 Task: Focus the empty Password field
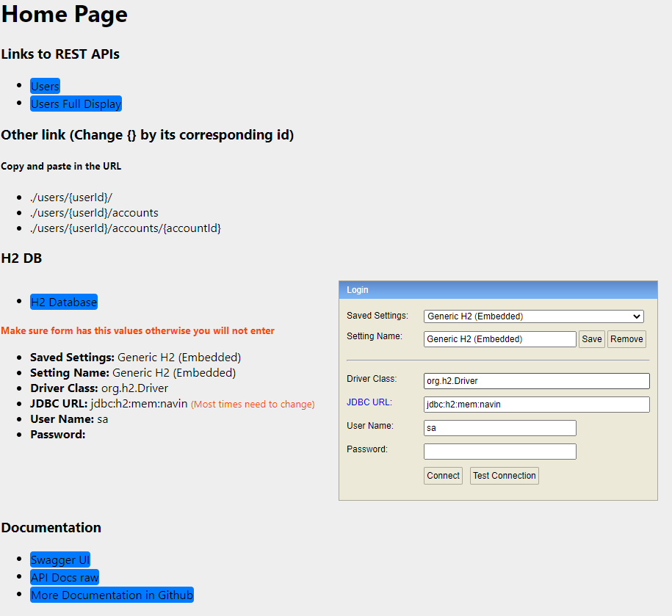[499, 451]
